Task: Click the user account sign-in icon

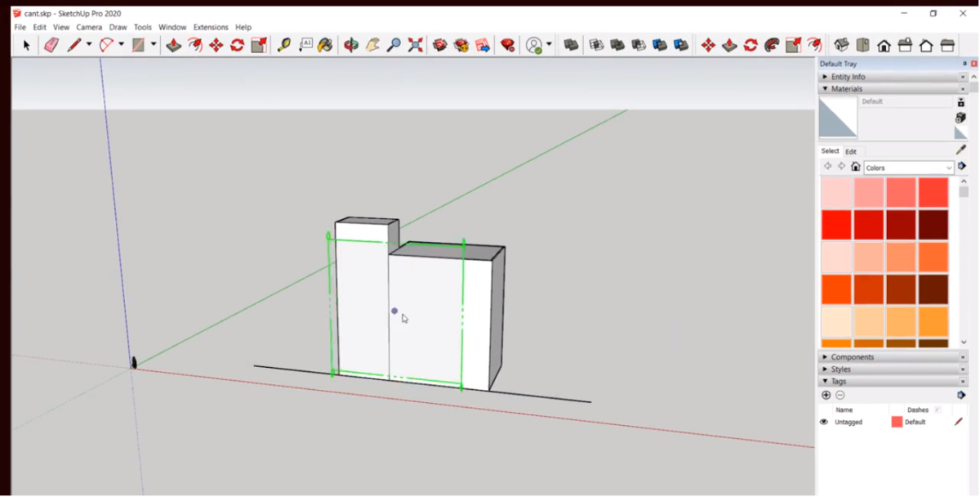Action: coord(534,46)
